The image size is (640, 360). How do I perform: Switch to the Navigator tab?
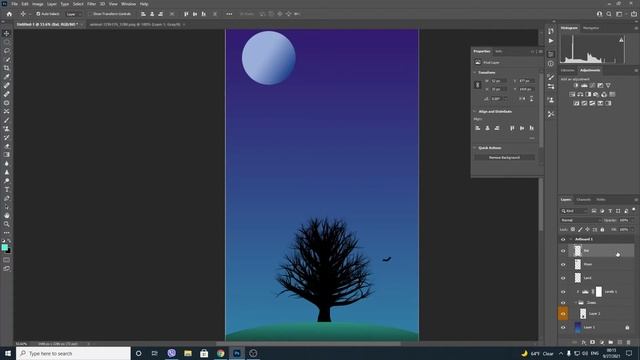pos(591,28)
